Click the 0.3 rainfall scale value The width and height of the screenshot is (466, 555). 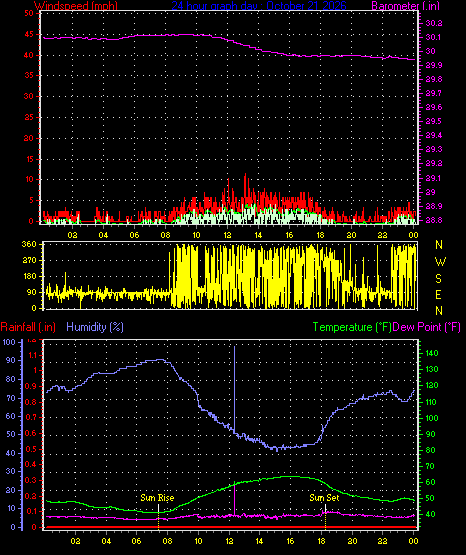click(x=31, y=480)
